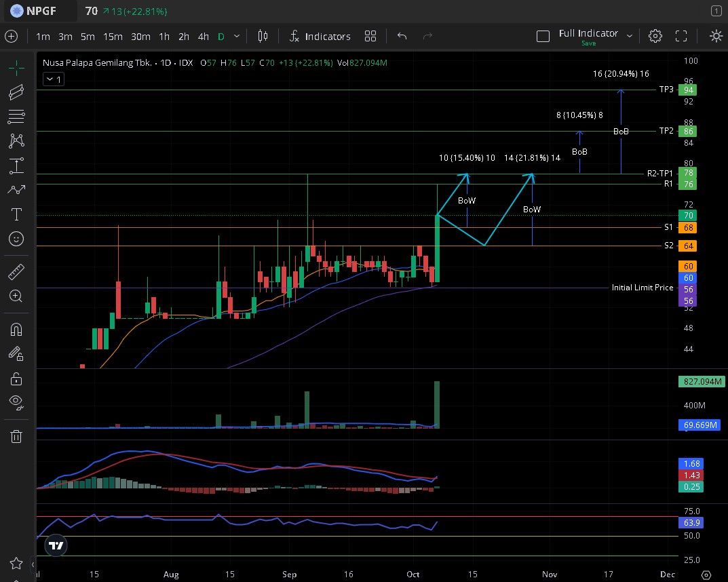This screenshot has width=728, height=582.
Task: Hide all drawings with eye icon
Action: [16, 403]
